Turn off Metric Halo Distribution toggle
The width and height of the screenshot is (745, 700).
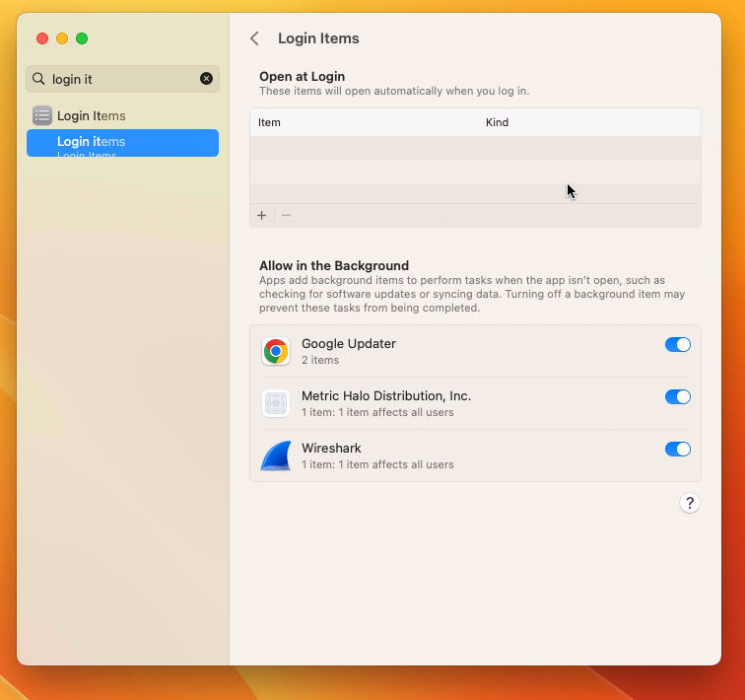[678, 396]
